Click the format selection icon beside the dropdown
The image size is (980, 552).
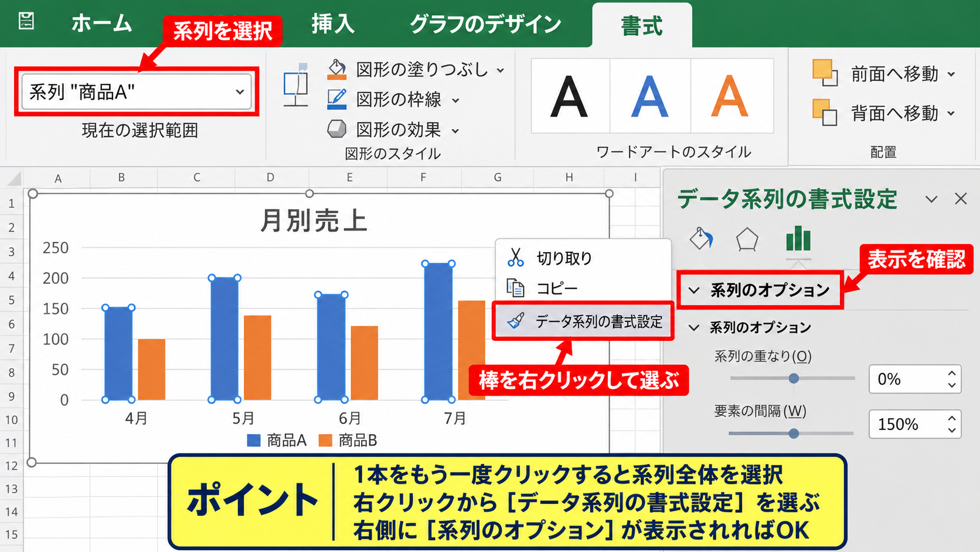point(296,84)
